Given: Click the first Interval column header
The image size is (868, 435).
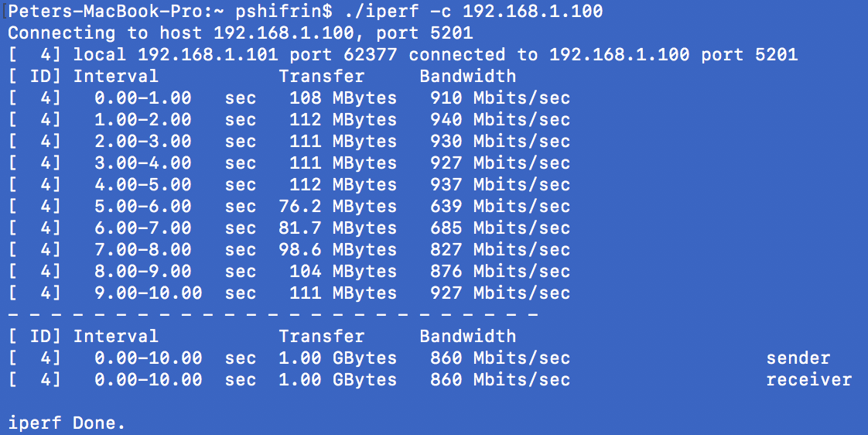Looking at the screenshot, I should pyautogui.click(x=116, y=76).
